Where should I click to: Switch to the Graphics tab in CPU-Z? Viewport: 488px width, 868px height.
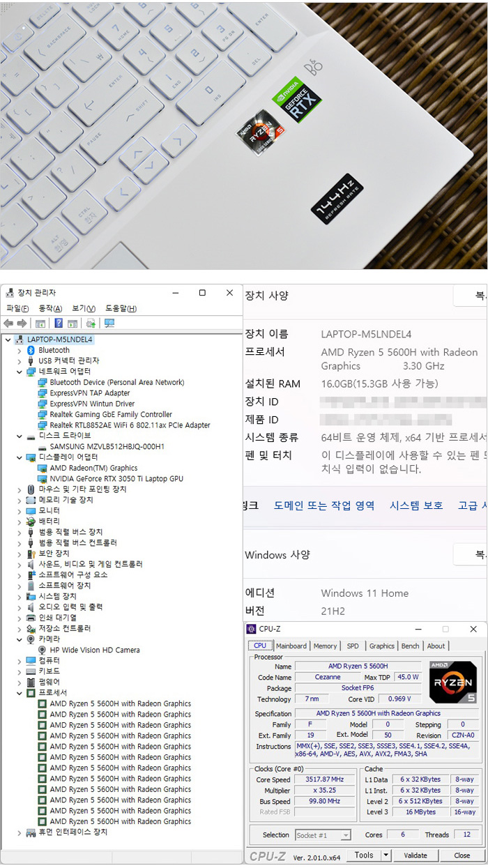(x=381, y=646)
